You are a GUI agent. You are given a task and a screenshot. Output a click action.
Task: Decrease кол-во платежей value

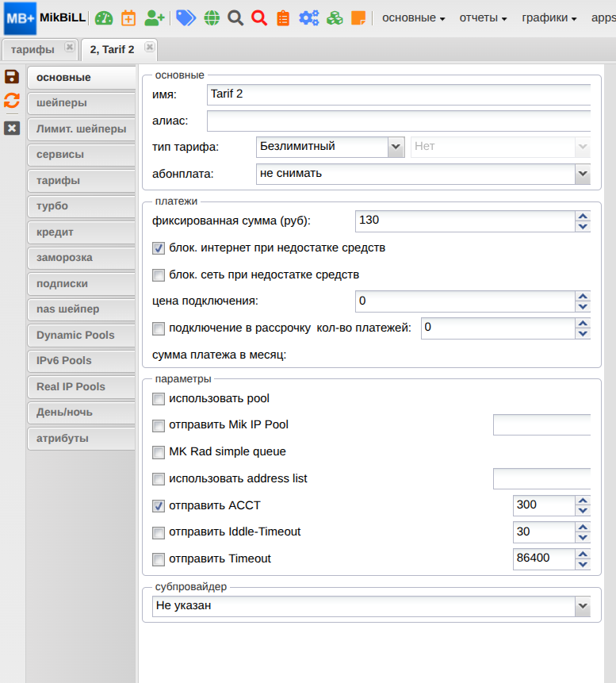click(x=583, y=334)
